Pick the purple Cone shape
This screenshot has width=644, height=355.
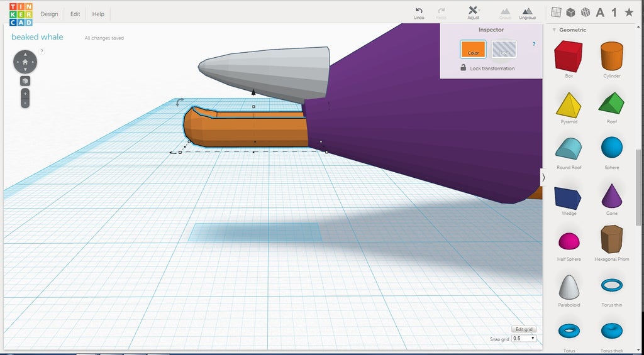coord(612,196)
